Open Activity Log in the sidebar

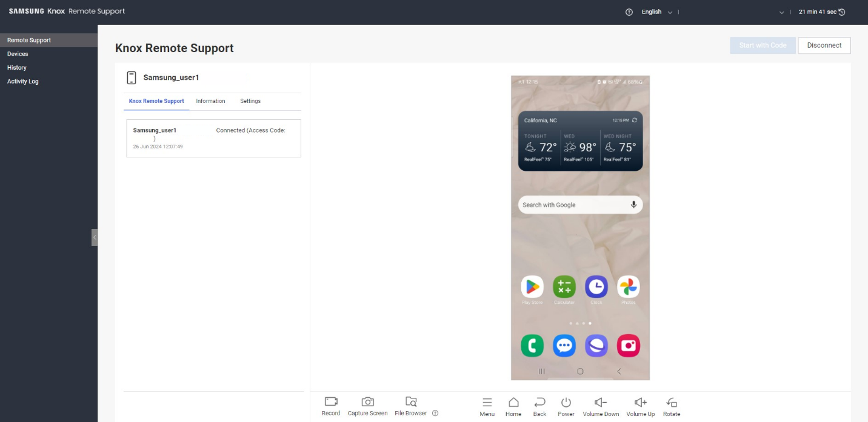[23, 81]
